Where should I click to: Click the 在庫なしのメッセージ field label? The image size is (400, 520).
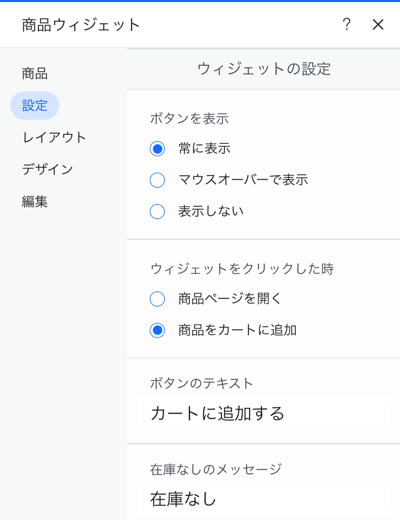tap(216, 469)
